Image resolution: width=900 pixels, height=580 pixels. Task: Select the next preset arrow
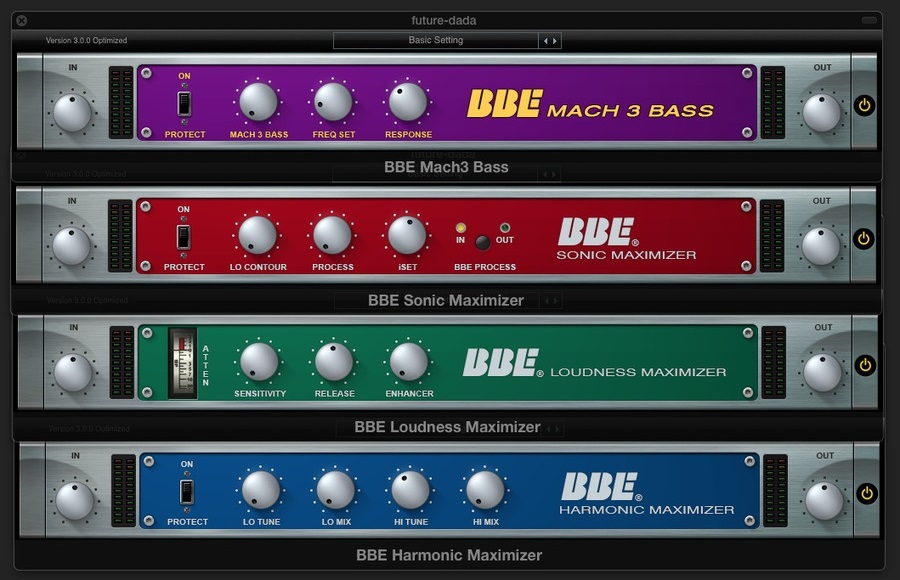(554, 41)
